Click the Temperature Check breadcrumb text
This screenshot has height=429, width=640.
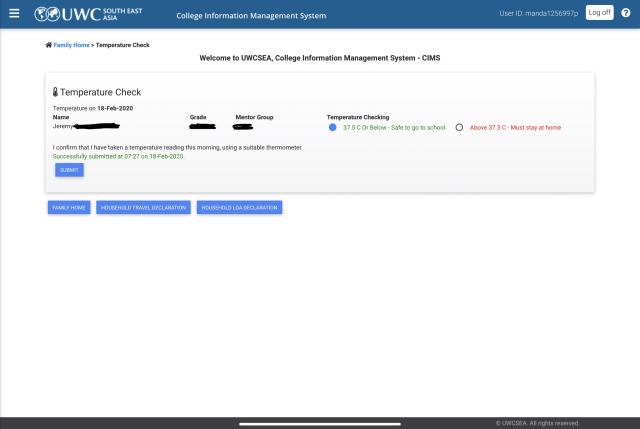[122, 45]
